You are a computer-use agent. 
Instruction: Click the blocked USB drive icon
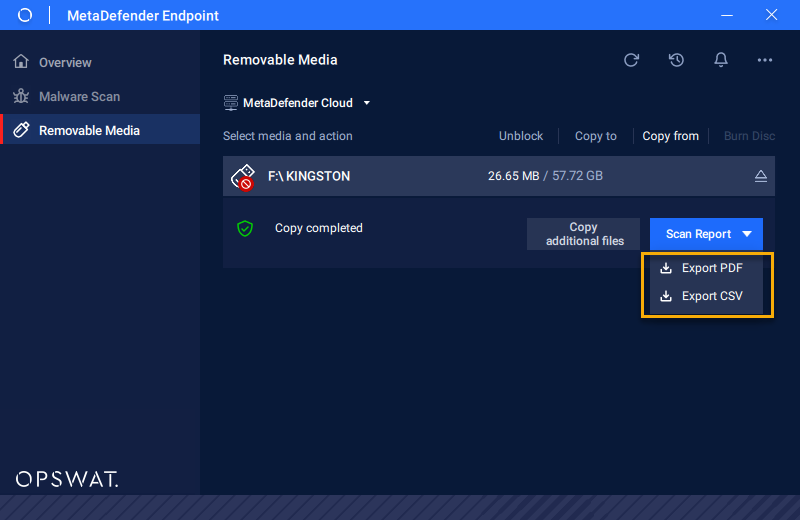pos(243,177)
